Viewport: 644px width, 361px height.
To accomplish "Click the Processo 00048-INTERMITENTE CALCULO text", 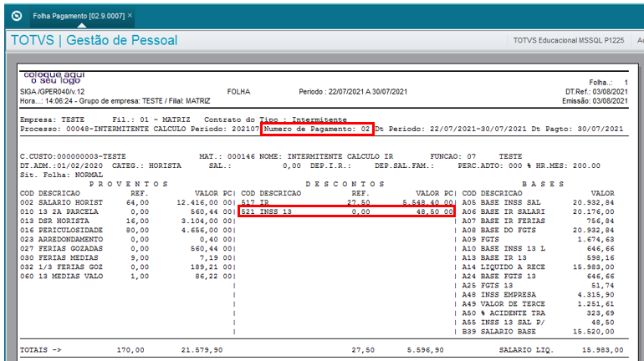I will point(103,129).
